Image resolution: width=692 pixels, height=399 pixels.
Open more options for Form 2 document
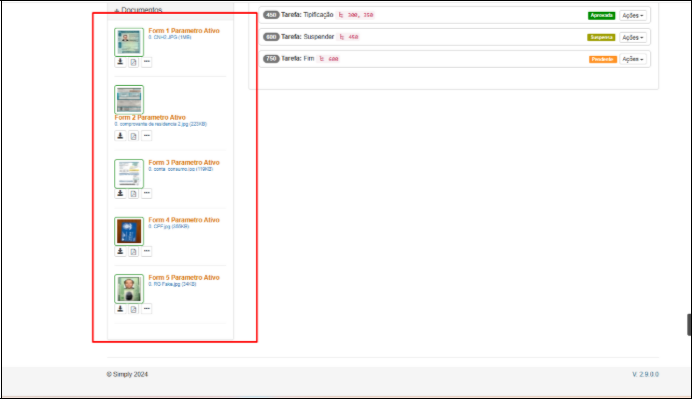click(147, 136)
